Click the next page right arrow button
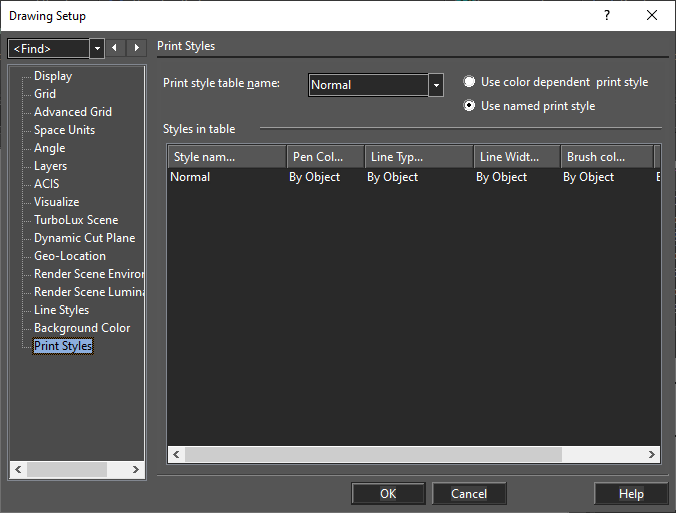 [136, 48]
